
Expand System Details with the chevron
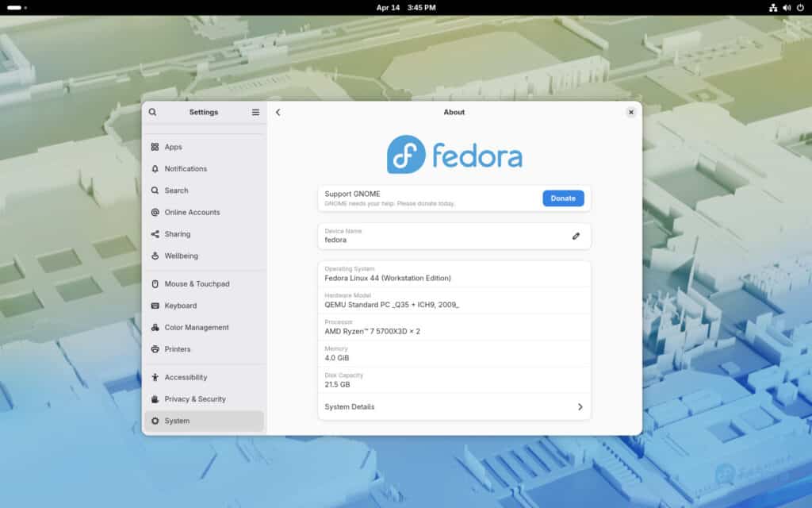581,406
